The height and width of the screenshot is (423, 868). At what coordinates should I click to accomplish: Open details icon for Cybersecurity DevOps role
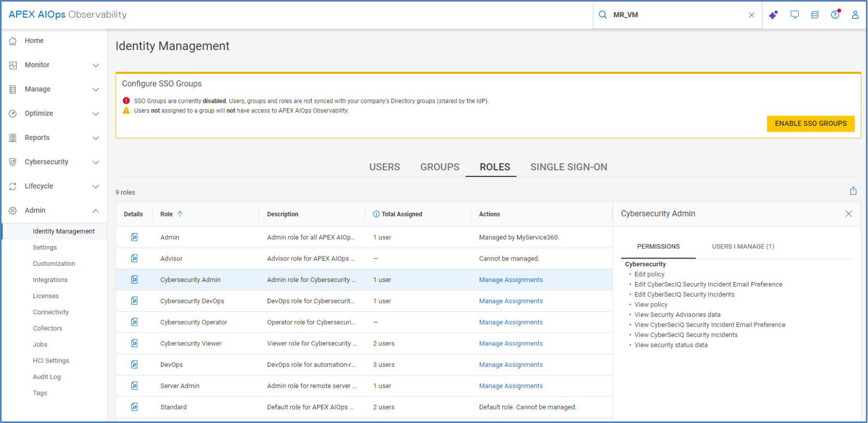[x=134, y=301]
